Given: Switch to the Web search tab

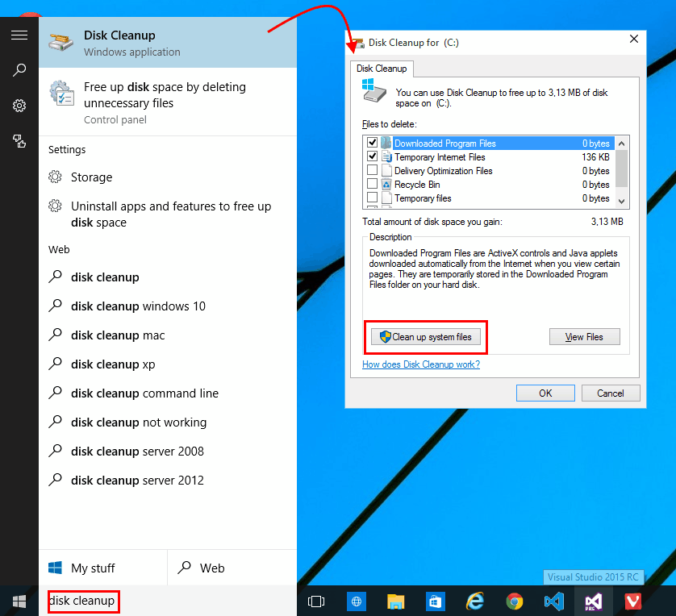Looking at the screenshot, I should tap(211, 568).
